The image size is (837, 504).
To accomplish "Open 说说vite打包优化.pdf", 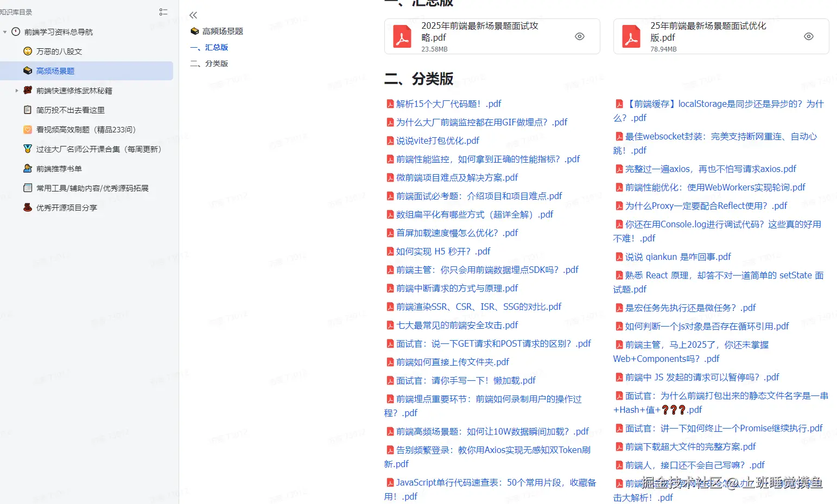I will click(x=437, y=141).
